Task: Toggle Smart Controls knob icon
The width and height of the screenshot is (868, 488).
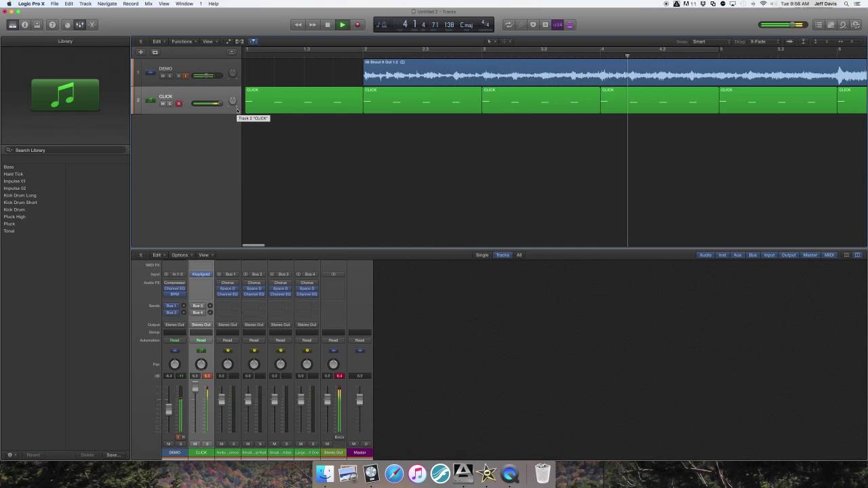Action: (67, 25)
